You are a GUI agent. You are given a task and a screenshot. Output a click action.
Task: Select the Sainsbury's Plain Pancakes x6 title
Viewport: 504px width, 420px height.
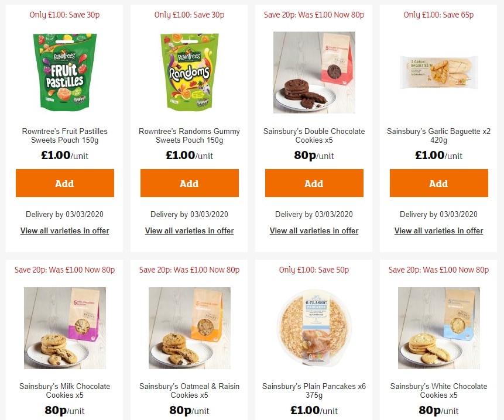point(314,391)
